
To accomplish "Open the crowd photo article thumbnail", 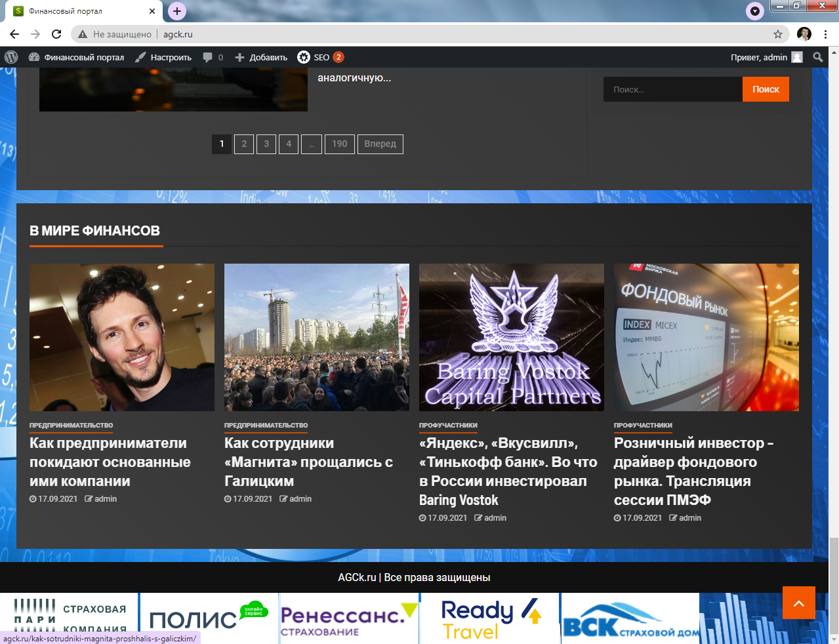I will click(x=317, y=337).
